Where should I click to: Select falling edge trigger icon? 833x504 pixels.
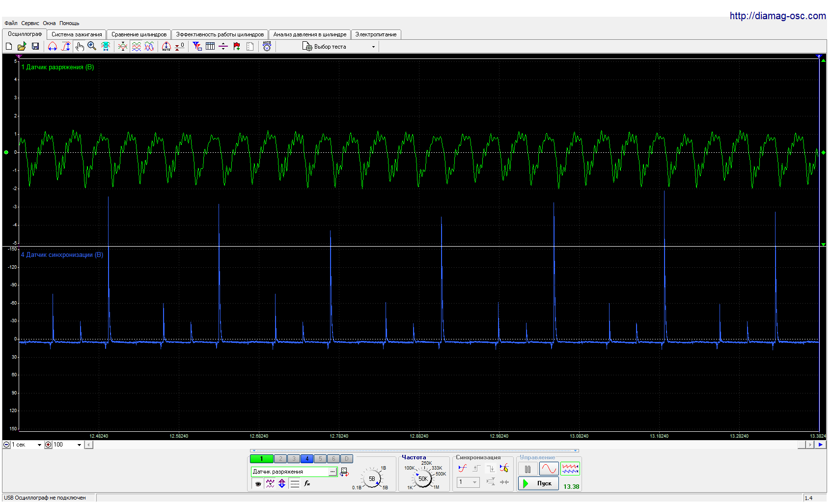point(490,468)
